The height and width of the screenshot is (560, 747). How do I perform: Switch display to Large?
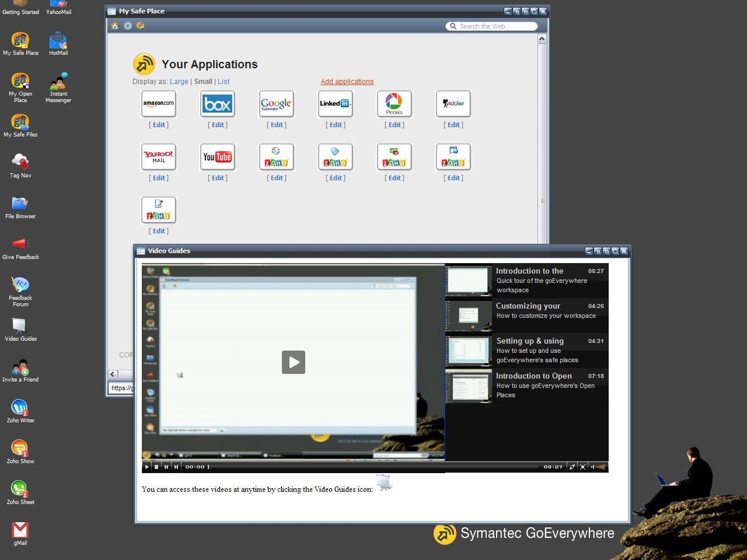(x=179, y=82)
